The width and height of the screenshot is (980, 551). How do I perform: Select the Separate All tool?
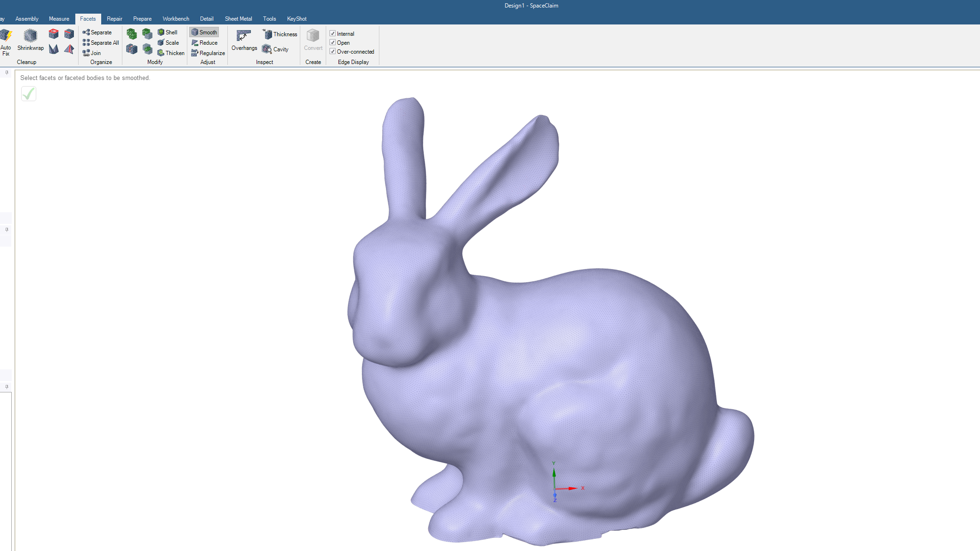[x=101, y=43]
